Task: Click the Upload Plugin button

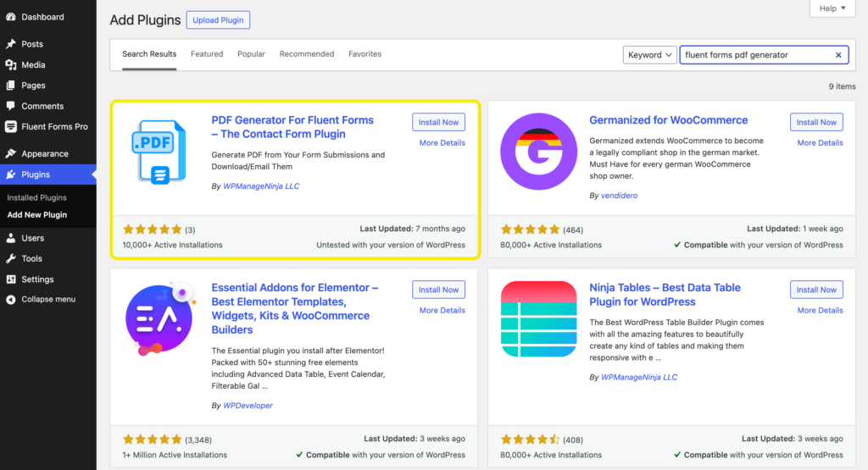Action: pos(218,20)
